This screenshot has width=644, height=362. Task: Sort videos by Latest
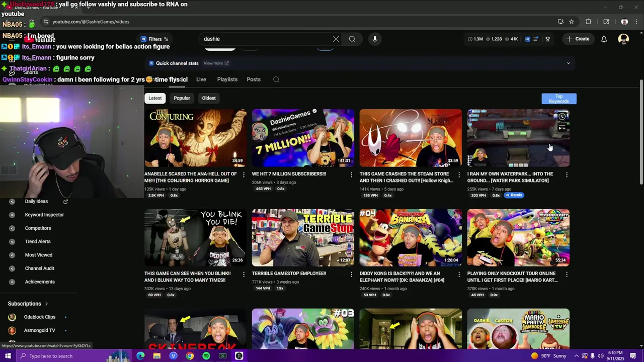pyautogui.click(x=155, y=98)
